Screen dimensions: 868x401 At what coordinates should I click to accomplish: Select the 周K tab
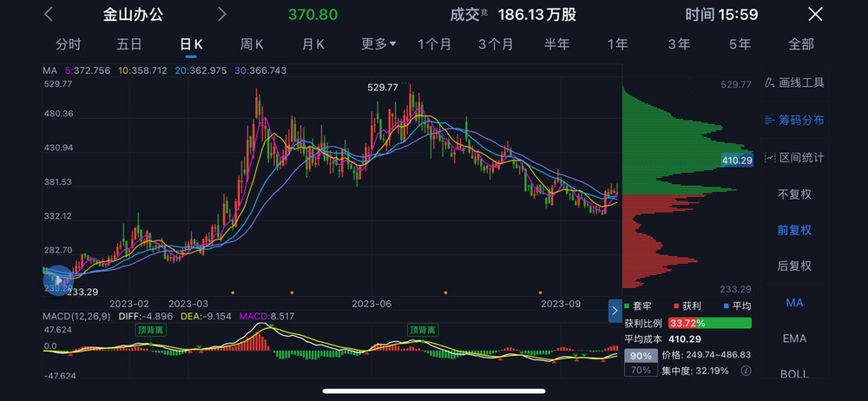coord(252,44)
